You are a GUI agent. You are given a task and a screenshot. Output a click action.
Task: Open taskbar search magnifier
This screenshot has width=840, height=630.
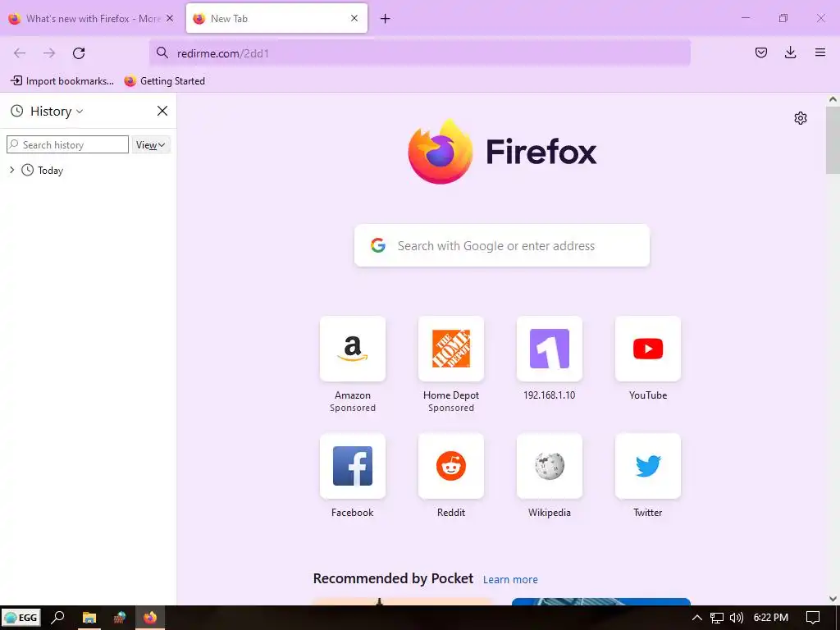point(57,618)
